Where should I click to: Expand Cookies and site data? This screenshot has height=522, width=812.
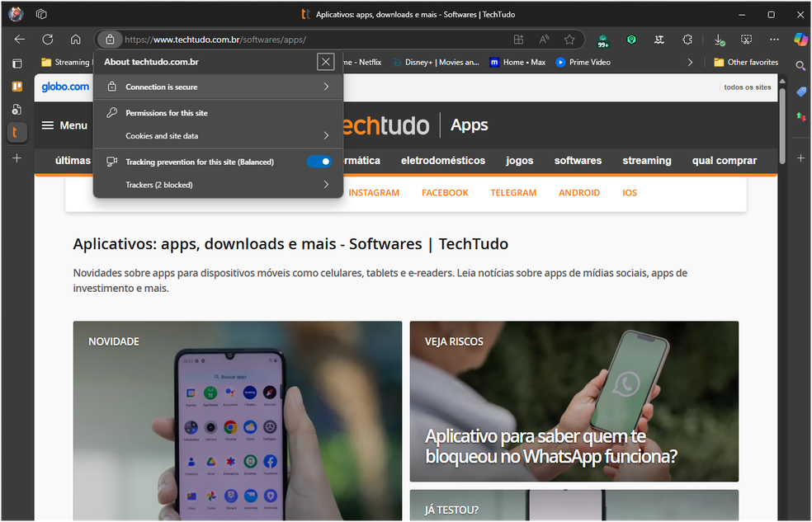[x=218, y=135]
